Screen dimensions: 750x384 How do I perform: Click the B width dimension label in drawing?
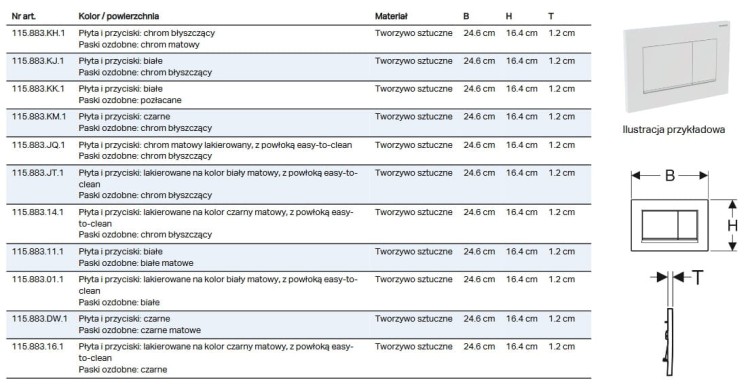670,176
